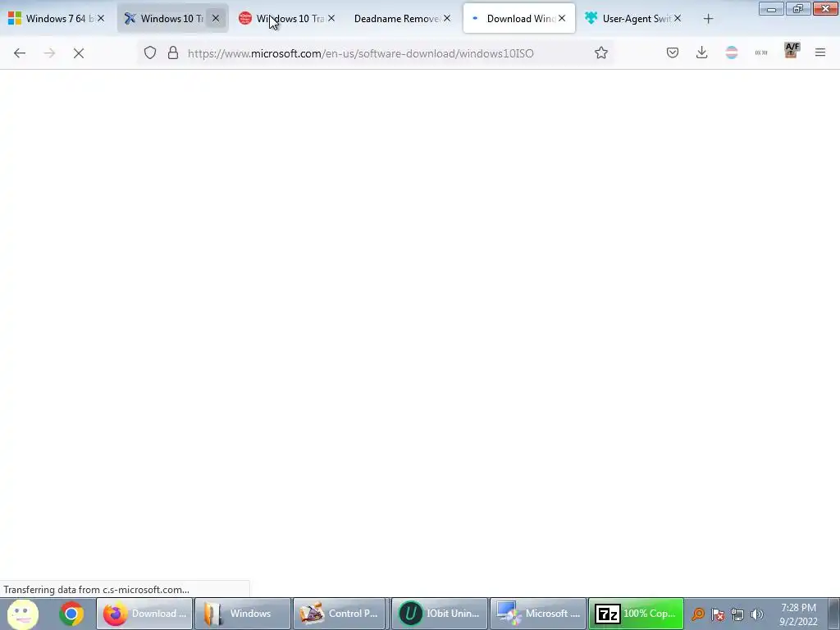Viewport: 840px width, 630px height.
Task: Click the Transferring data status text
Action: [97, 589]
